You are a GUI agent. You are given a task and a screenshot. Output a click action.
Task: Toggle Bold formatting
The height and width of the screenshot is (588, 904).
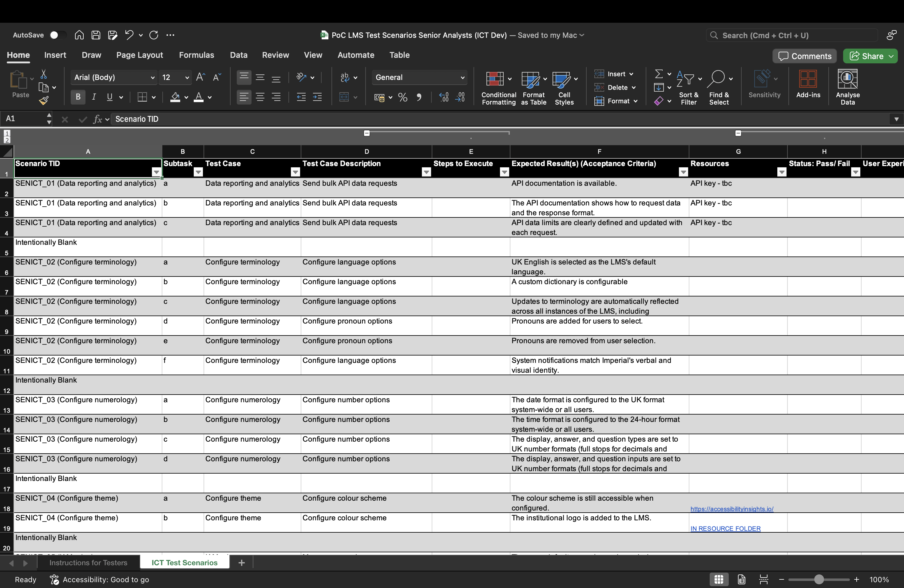[x=78, y=97]
